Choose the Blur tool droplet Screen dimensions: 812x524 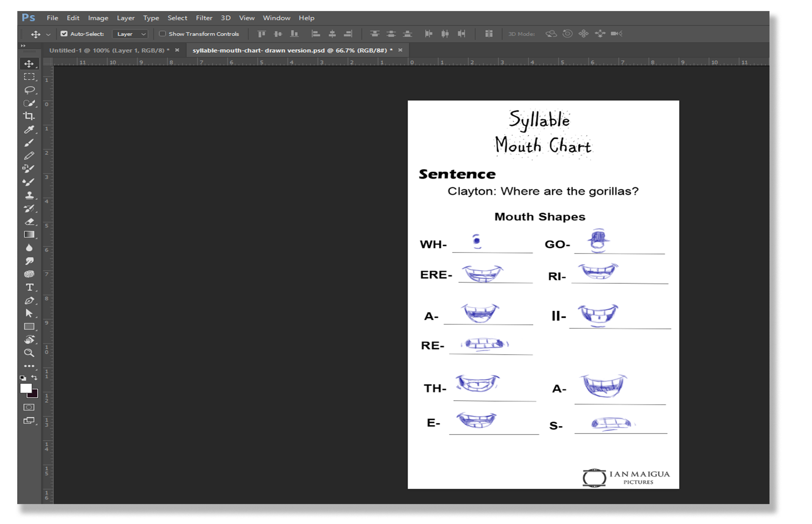[x=29, y=248]
